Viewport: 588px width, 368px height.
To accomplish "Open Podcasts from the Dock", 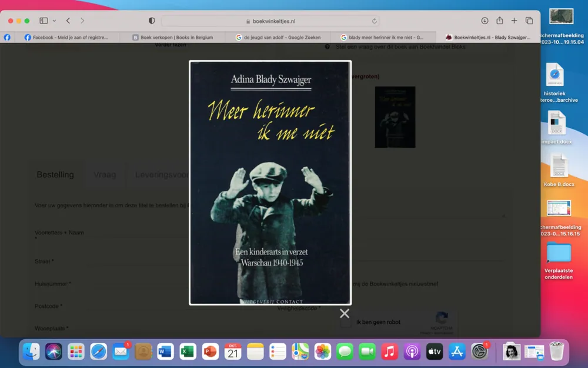I will [x=412, y=352].
